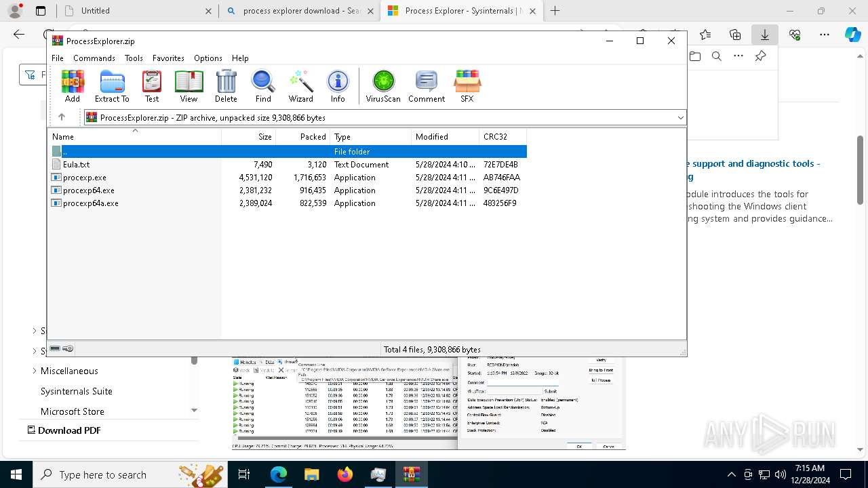The image size is (868, 488).
Task: Open the View toolbar icon
Action: point(189,87)
